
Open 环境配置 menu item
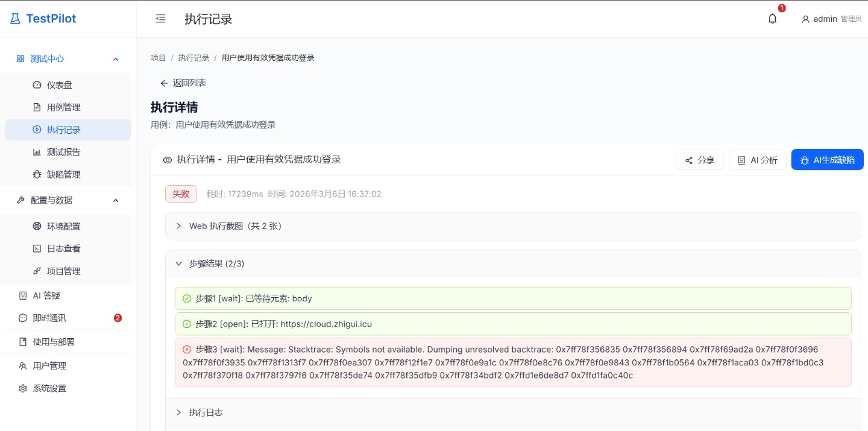tap(68, 226)
